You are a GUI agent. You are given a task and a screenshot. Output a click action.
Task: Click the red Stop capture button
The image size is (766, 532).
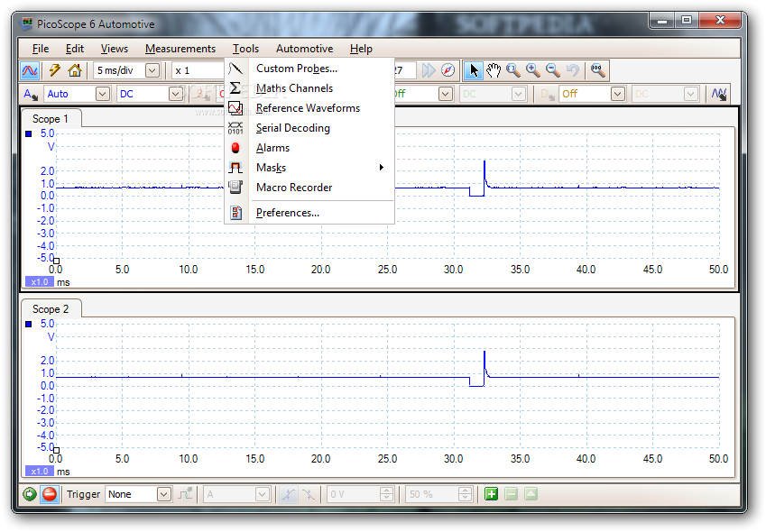[x=50, y=494]
